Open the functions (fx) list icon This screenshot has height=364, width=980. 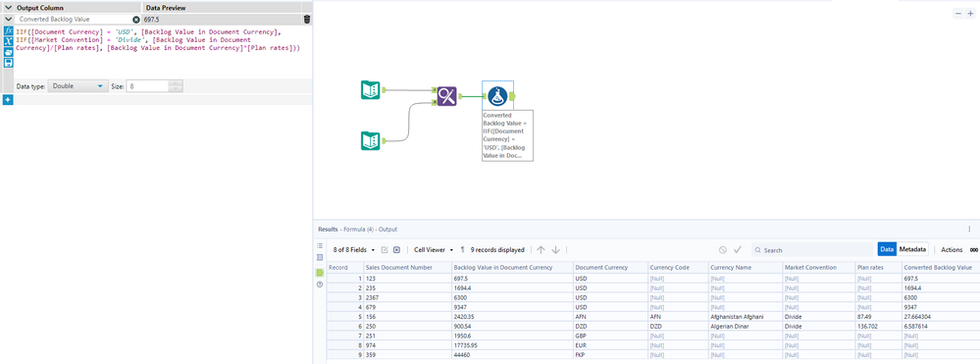point(9,30)
